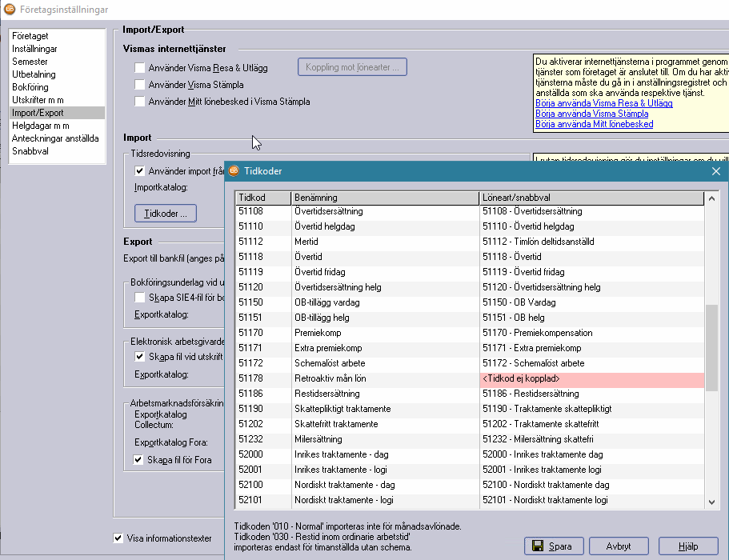Follow link Börja använda Mitt lönebesked

594,125
